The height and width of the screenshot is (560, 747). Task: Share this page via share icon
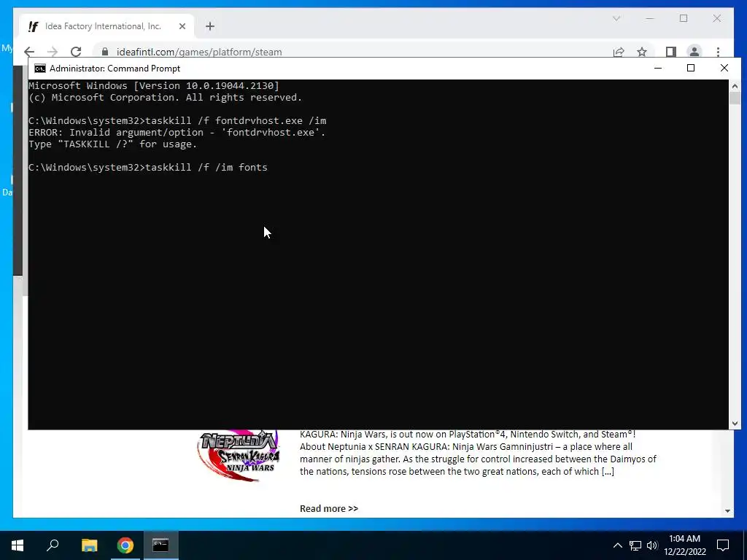pos(619,52)
